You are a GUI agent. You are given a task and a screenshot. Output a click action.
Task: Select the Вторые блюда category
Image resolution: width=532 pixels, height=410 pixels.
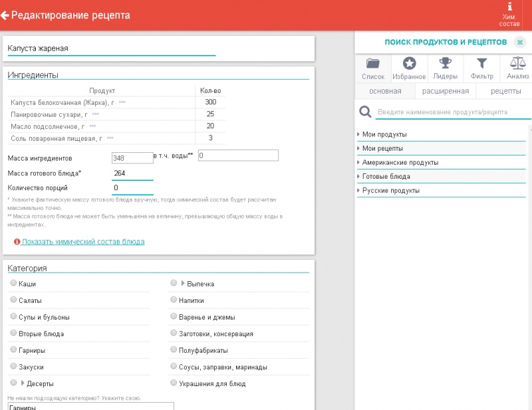(x=13, y=333)
